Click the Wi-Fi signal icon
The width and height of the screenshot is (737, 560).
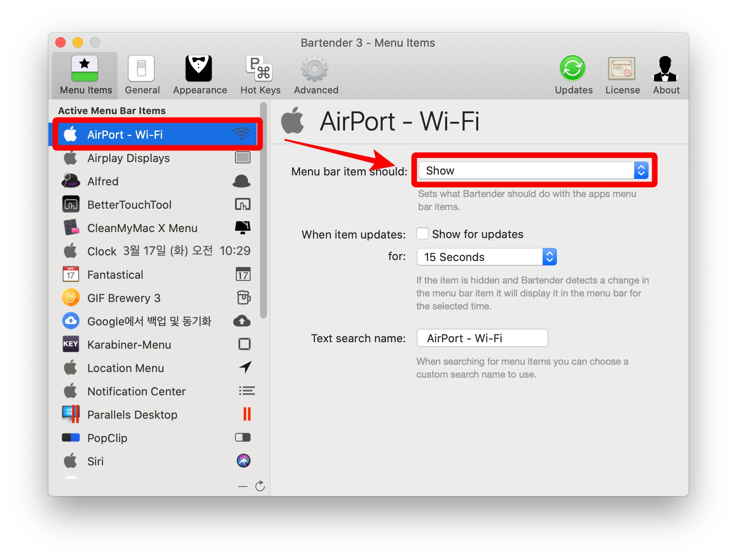click(x=241, y=134)
